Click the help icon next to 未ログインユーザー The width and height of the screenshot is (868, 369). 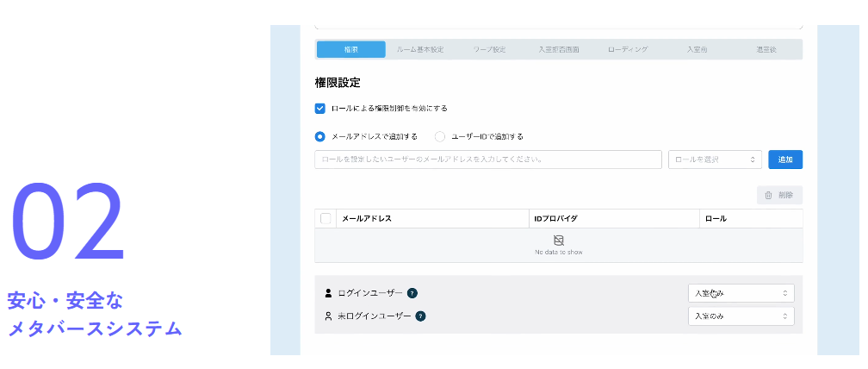[x=420, y=316]
